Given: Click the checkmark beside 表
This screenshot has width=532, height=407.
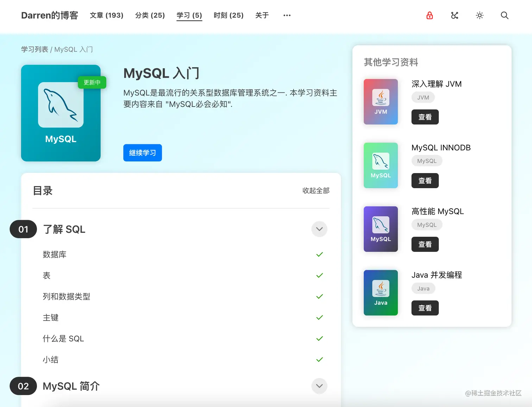Looking at the screenshot, I should pyautogui.click(x=319, y=275).
